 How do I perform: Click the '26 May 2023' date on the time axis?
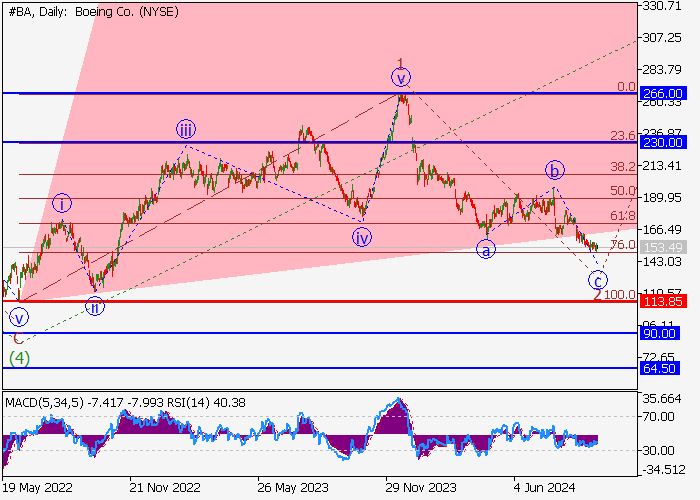(x=293, y=487)
